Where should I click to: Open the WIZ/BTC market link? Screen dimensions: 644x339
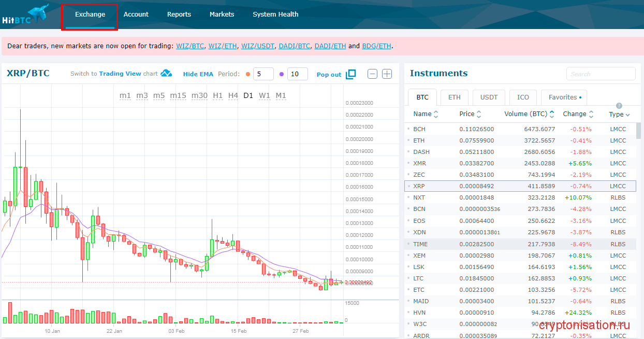pyautogui.click(x=190, y=46)
